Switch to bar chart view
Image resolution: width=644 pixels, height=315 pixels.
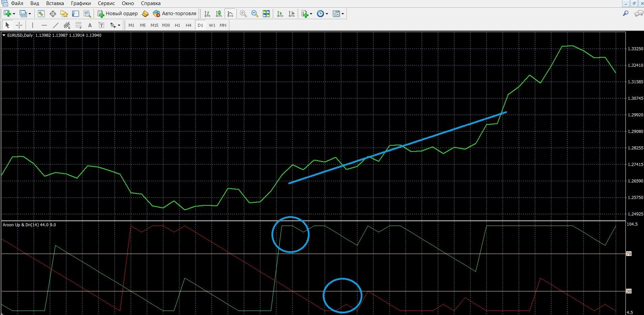pyautogui.click(x=207, y=13)
